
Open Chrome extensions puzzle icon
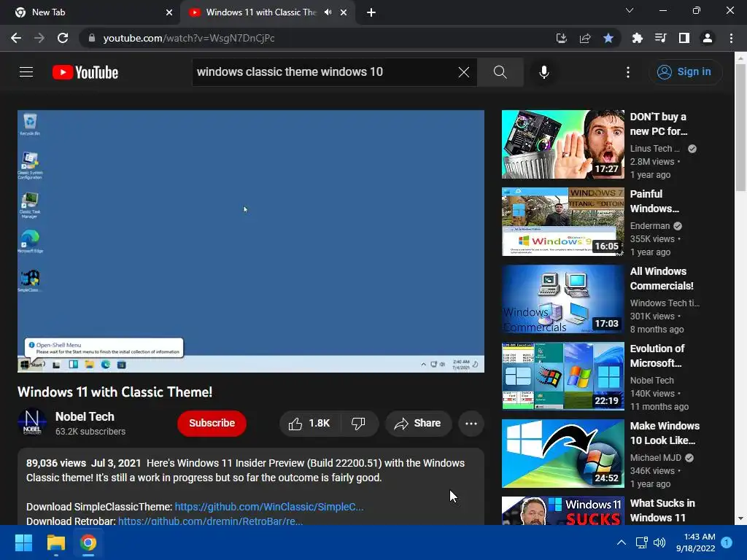coord(637,38)
